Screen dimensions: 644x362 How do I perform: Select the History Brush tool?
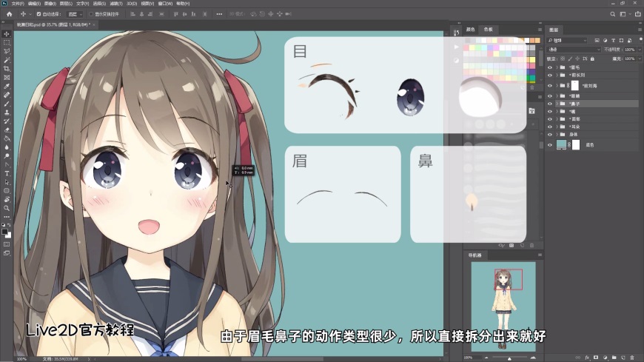pos(7,121)
